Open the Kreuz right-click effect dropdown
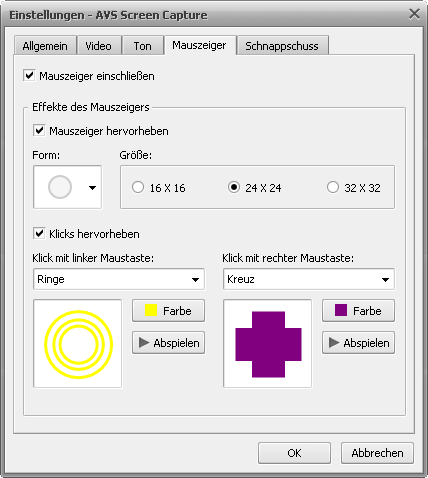 click(309, 279)
